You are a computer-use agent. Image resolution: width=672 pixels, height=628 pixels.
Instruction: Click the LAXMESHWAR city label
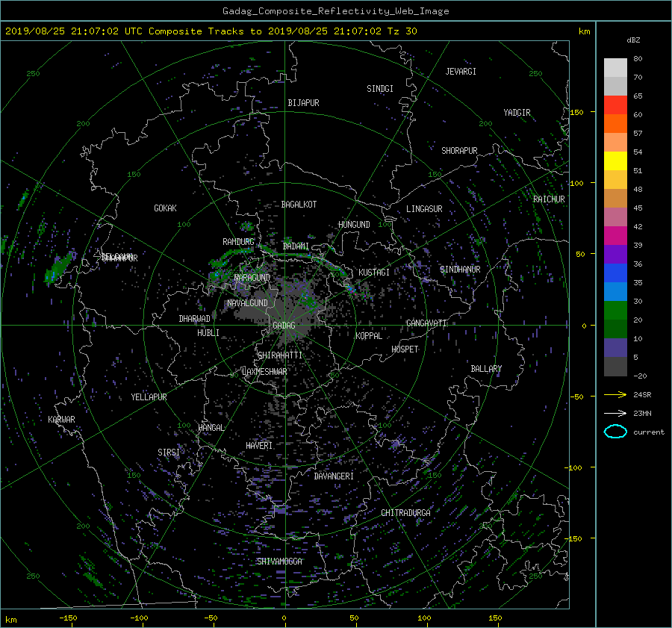[x=264, y=372]
